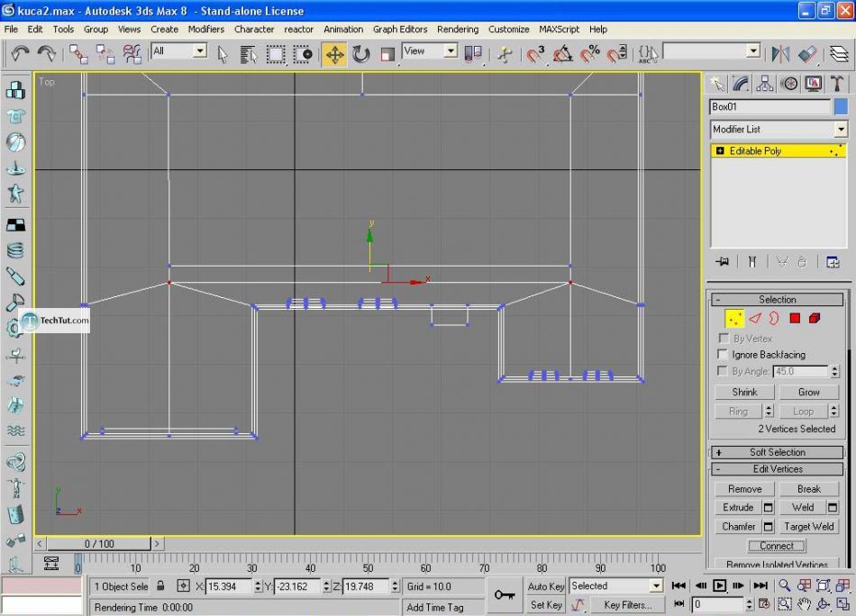Collapse the Edit Vertices rollout

click(777, 469)
